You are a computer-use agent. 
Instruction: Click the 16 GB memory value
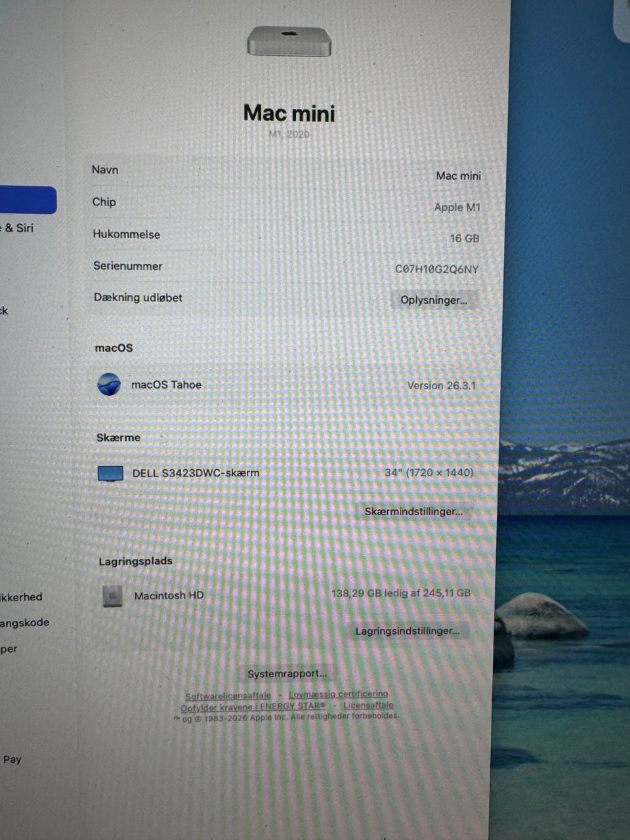(x=465, y=238)
